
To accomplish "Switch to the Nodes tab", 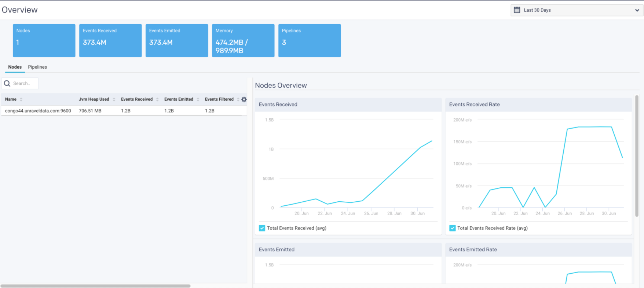I will tap(15, 67).
